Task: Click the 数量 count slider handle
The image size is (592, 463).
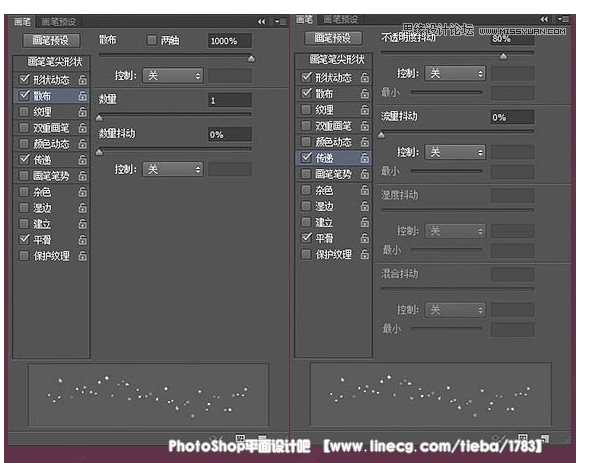Action: [99, 118]
